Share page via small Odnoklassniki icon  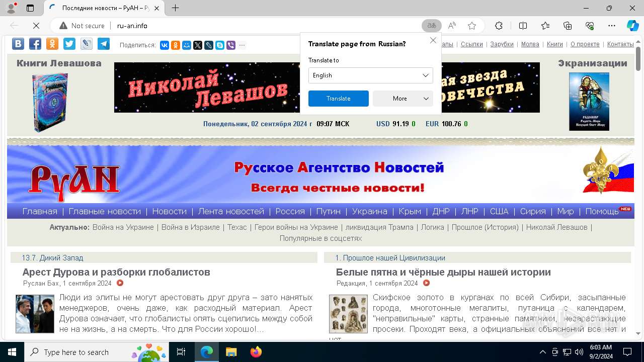pyautogui.click(x=176, y=45)
